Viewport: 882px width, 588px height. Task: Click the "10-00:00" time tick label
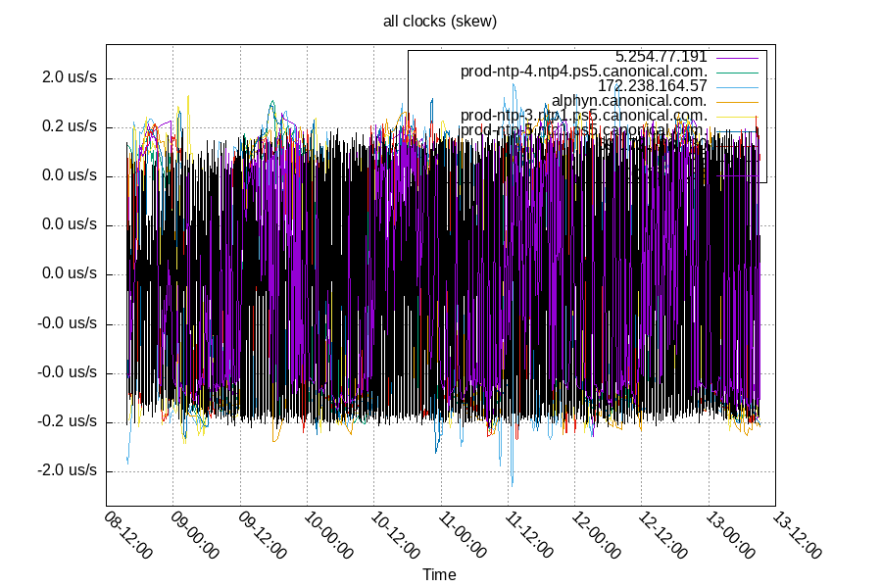329,535
